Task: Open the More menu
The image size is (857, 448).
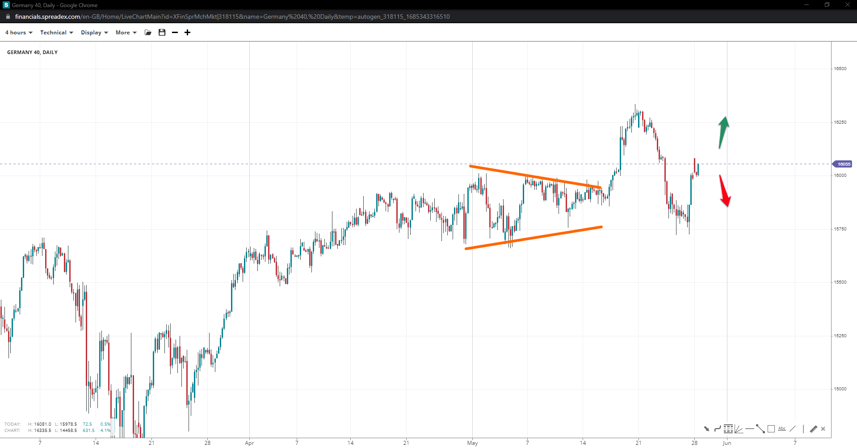Action: (126, 32)
